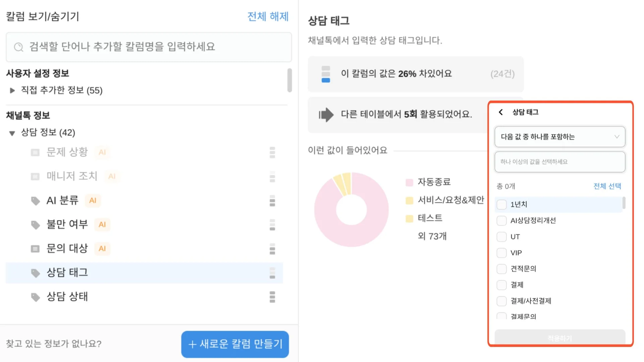
Task: Click the pink 자동종료 legend swatch
Action: coord(409,183)
